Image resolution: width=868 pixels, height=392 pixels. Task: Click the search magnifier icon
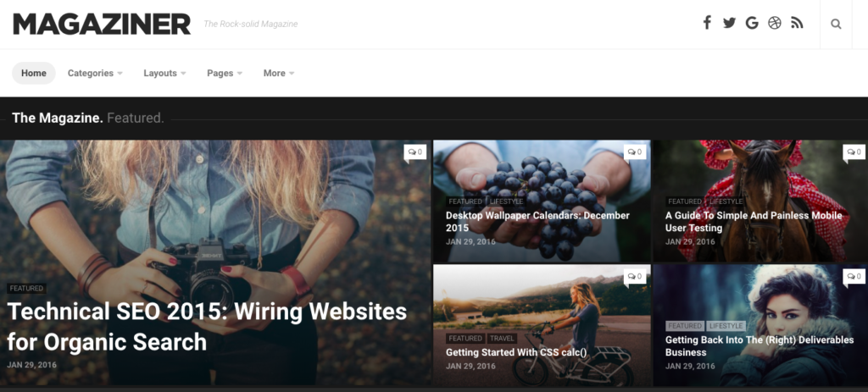pyautogui.click(x=836, y=24)
